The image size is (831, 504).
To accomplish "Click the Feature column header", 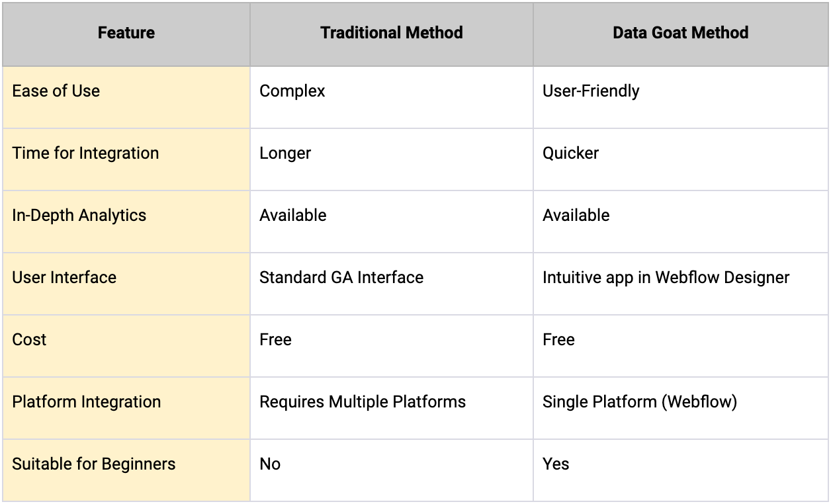I will tap(126, 33).
